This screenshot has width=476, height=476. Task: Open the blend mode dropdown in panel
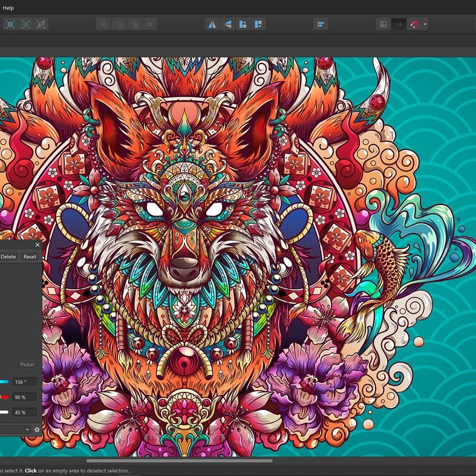pyautogui.click(x=15, y=429)
